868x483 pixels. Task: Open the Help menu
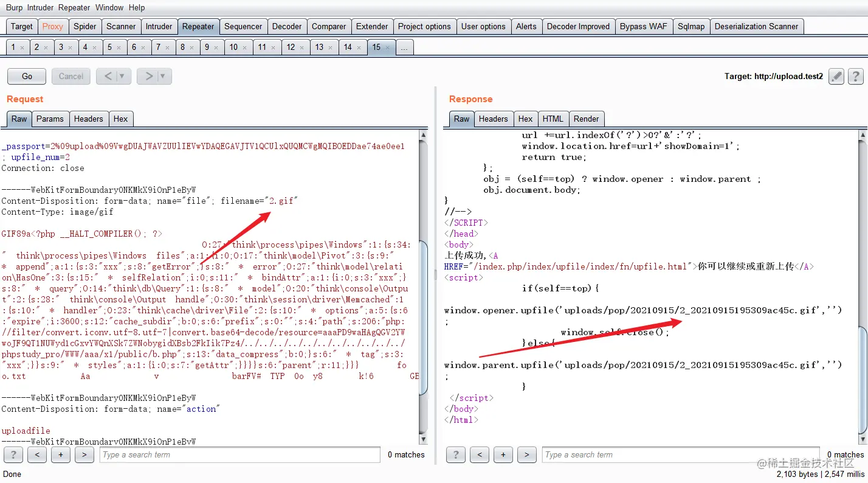click(x=137, y=7)
